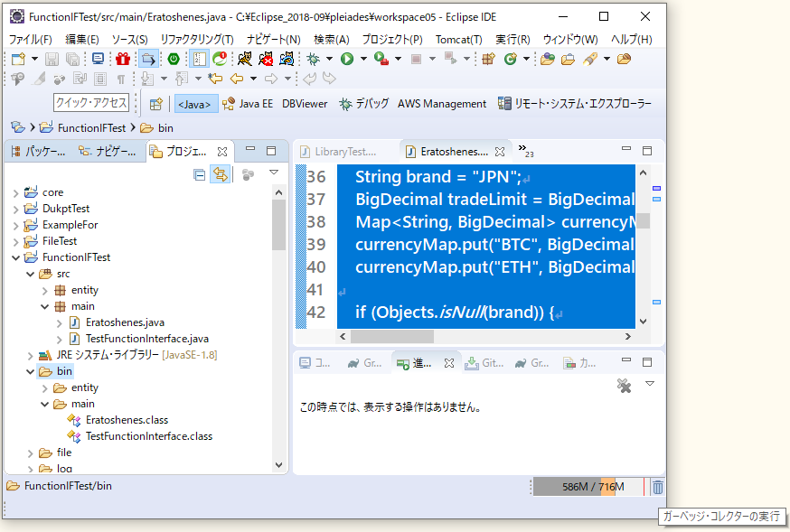Open the Run launch dropdown arrow
This screenshot has height=532, width=790.
coord(363,60)
